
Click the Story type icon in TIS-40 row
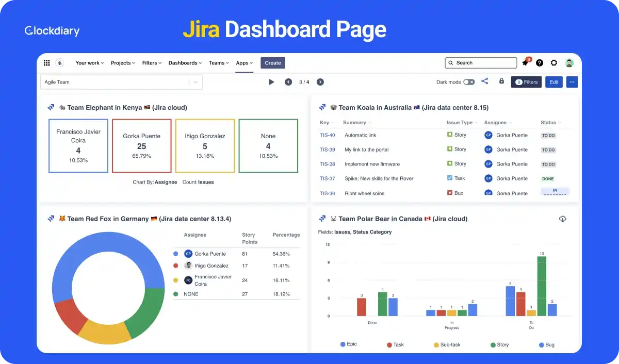click(x=450, y=135)
